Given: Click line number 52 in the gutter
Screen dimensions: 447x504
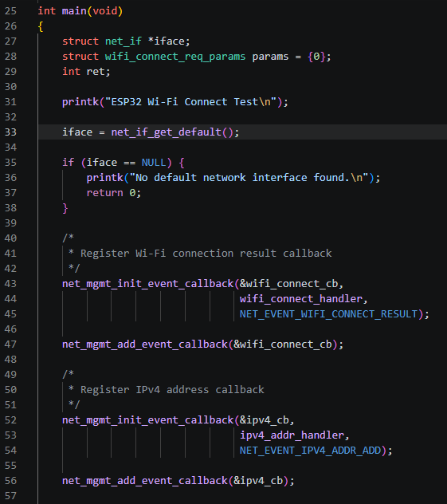Looking at the screenshot, I should 10,419.
